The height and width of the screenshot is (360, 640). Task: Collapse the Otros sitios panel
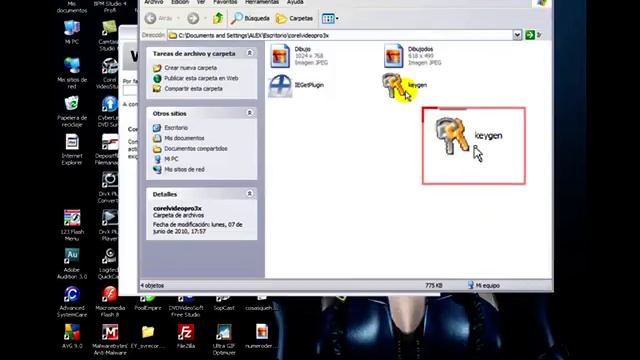tap(249, 113)
